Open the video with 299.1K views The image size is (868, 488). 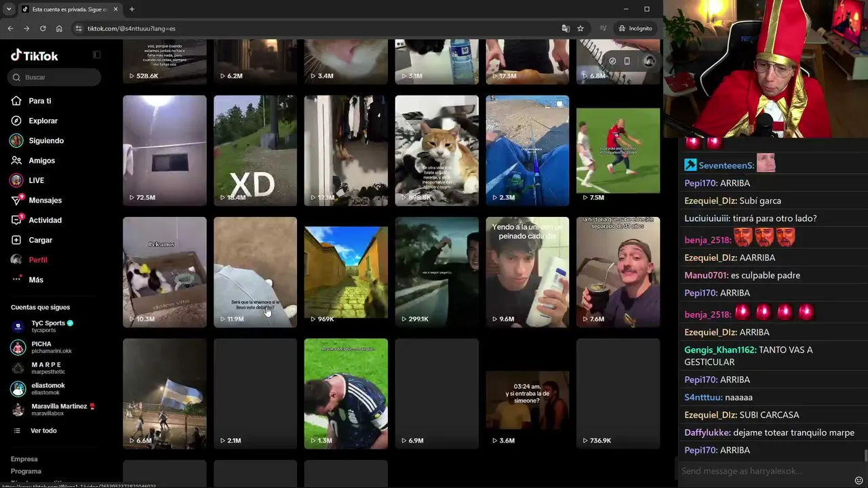click(437, 272)
